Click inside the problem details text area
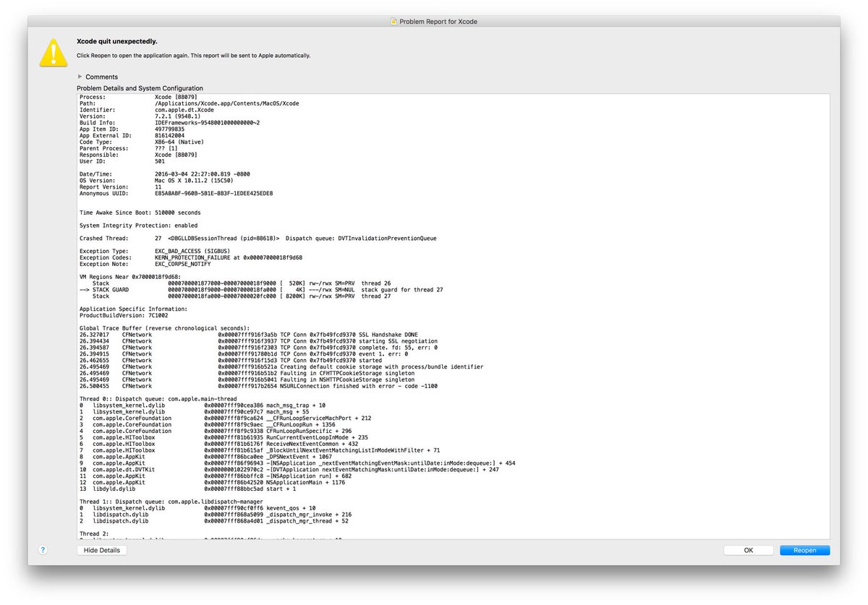This screenshot has height=605, width=868. point(454,317)
